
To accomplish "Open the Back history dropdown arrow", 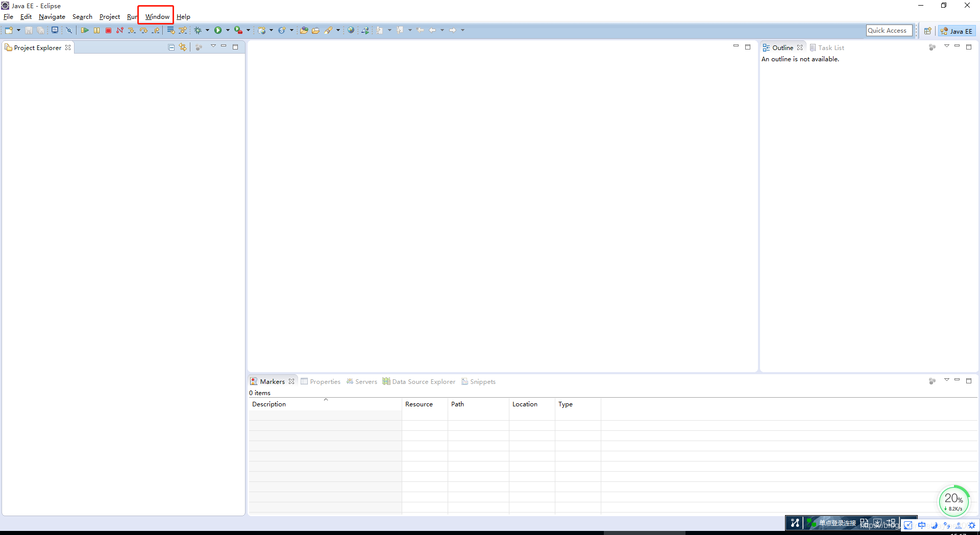I will tap(442, 31).
